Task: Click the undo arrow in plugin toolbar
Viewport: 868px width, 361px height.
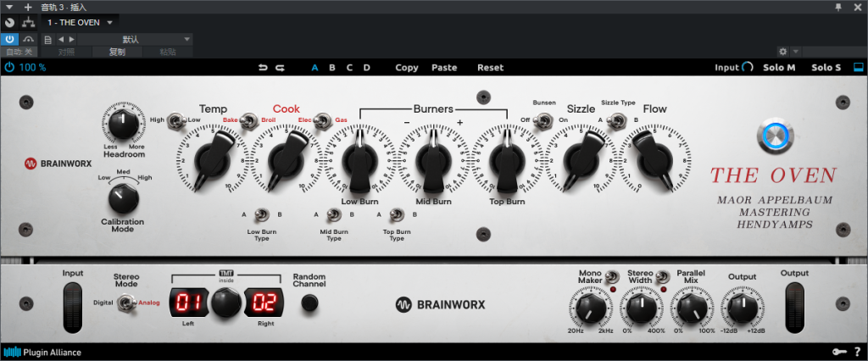Action: click(x=263, y=68)
